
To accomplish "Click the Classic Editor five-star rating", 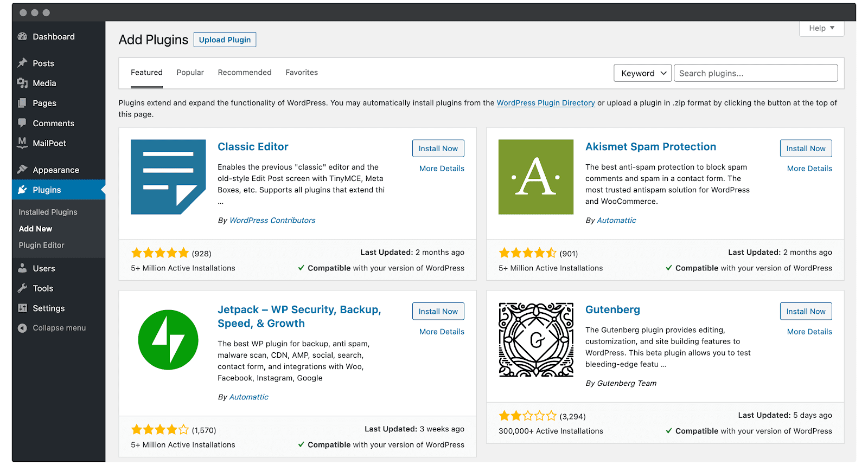I will click(x=160, y=253).
